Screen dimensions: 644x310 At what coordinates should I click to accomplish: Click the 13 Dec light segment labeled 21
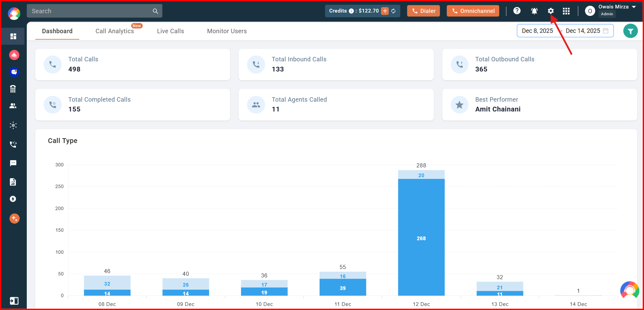[x=500, y=286]
